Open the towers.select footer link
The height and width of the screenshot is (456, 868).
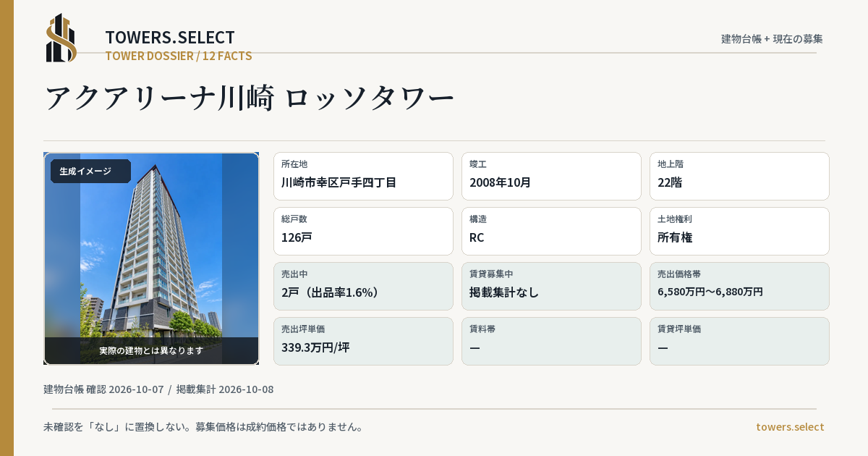(790, 427)
